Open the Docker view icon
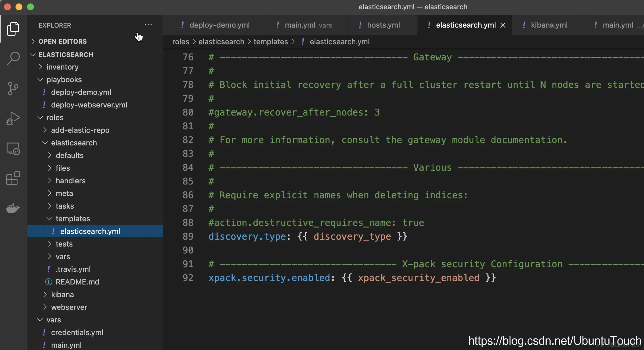 pyautogui.click(x=13, y=208)
